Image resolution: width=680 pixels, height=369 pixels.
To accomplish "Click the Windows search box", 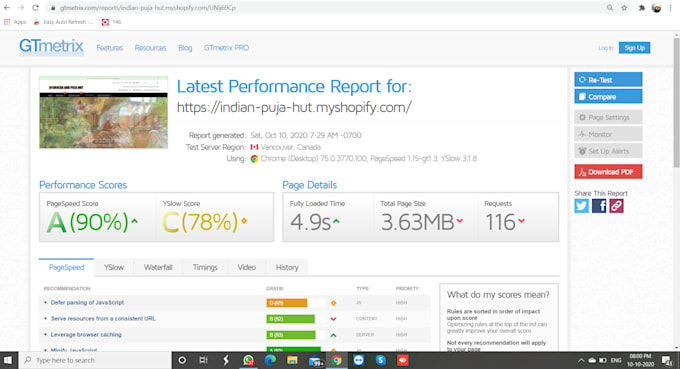I will pyautogui.click(x=95, y=360).
